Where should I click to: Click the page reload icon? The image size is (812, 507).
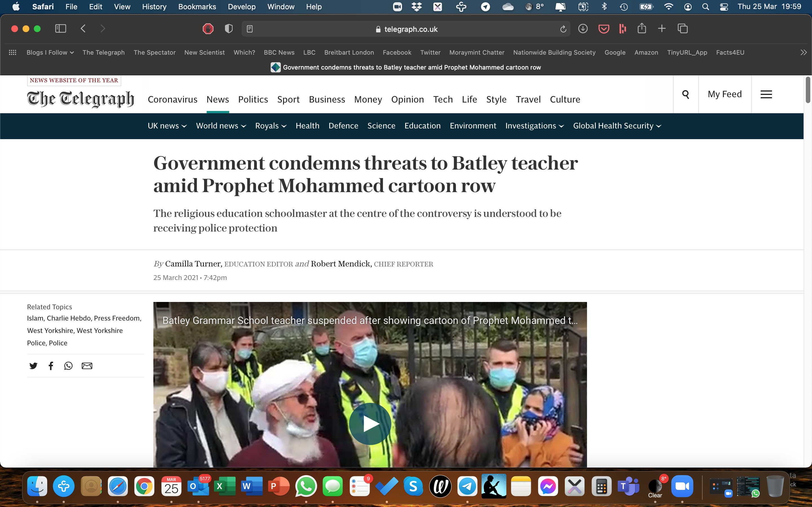tap(563, 29)
